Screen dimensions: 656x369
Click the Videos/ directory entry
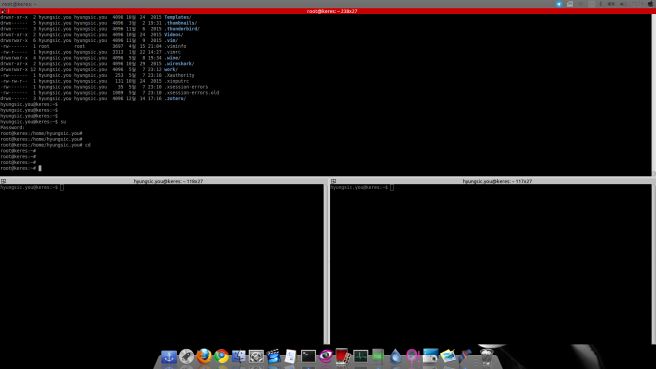[x=174, y=35]
